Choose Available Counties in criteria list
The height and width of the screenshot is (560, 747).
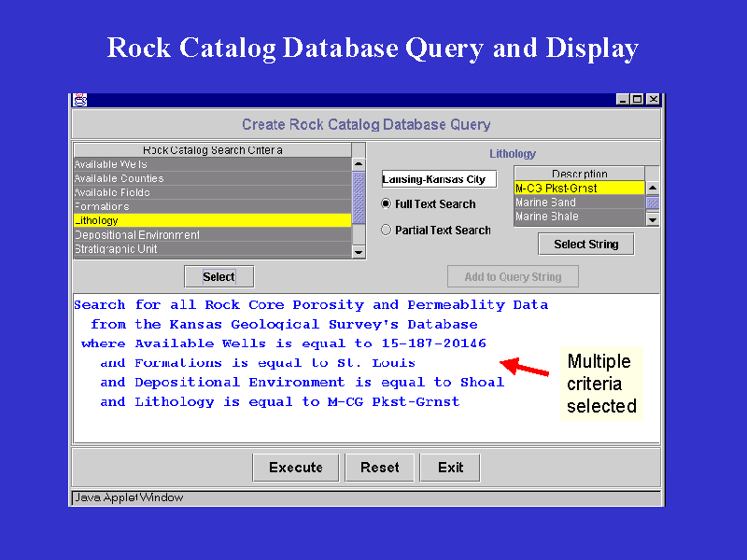(213, 178)
